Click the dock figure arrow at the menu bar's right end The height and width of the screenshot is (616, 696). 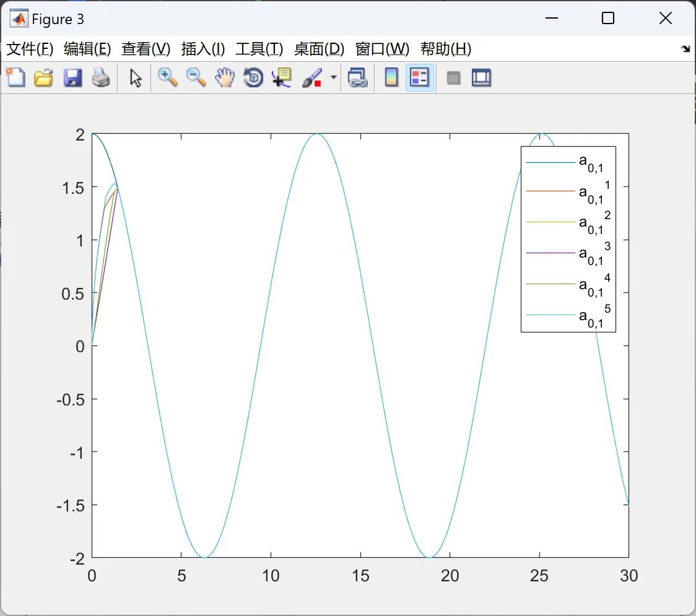click(685, 49)
